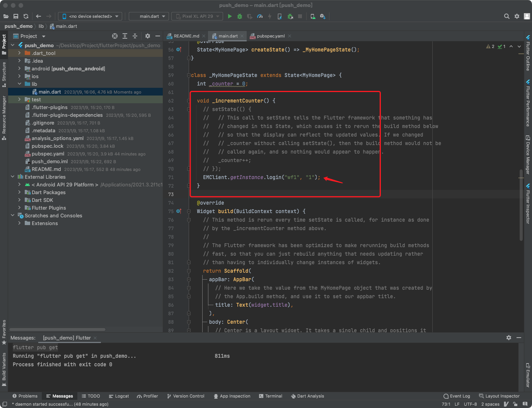
Task: Click the override gutter icon on line 56
Action: (179, 50)
